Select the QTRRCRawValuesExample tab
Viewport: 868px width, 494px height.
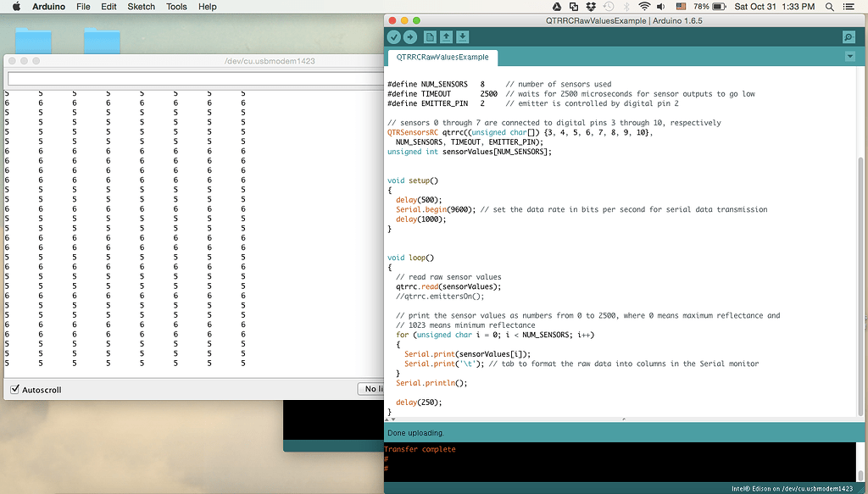(442, 58)
